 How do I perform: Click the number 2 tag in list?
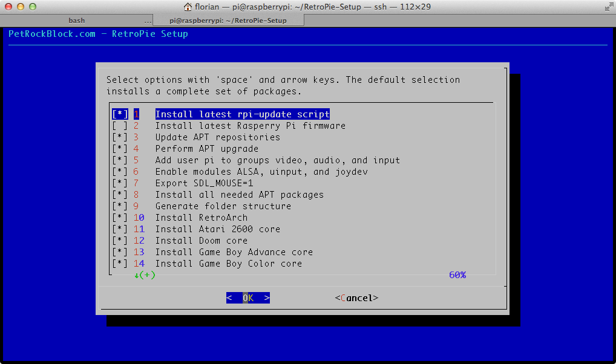[x=136, y=126]
